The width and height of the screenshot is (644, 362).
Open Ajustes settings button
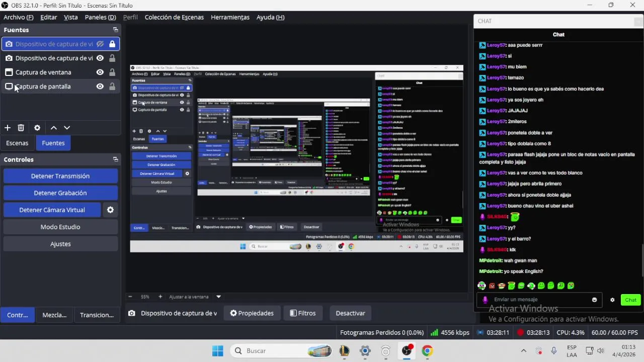60,244
